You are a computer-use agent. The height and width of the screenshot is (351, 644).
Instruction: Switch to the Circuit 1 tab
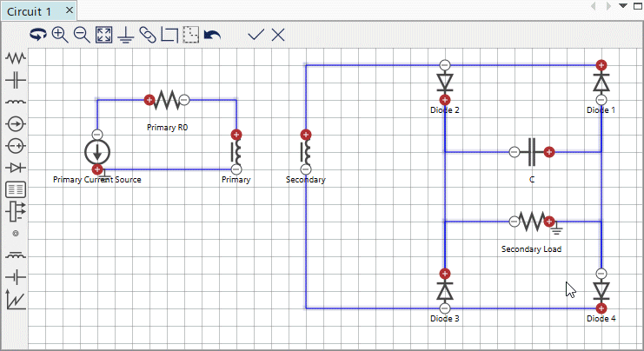tap(30, 10)
